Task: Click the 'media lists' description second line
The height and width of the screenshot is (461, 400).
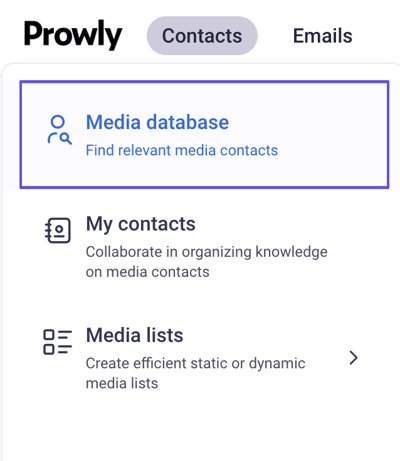Action: point(122,383)
